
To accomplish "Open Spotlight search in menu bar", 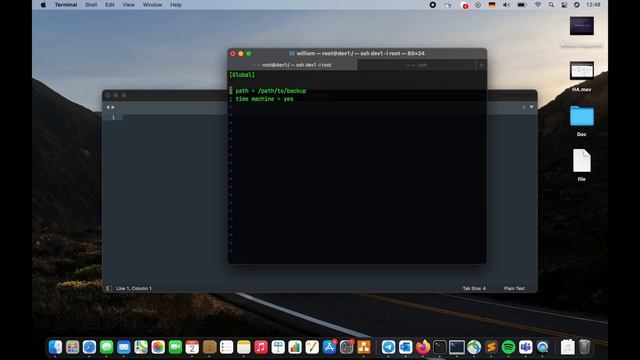I will tap(551, 5).
